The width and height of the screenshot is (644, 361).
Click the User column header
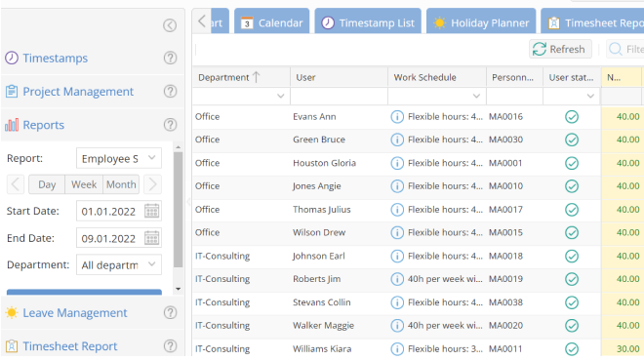click(339, 77)
